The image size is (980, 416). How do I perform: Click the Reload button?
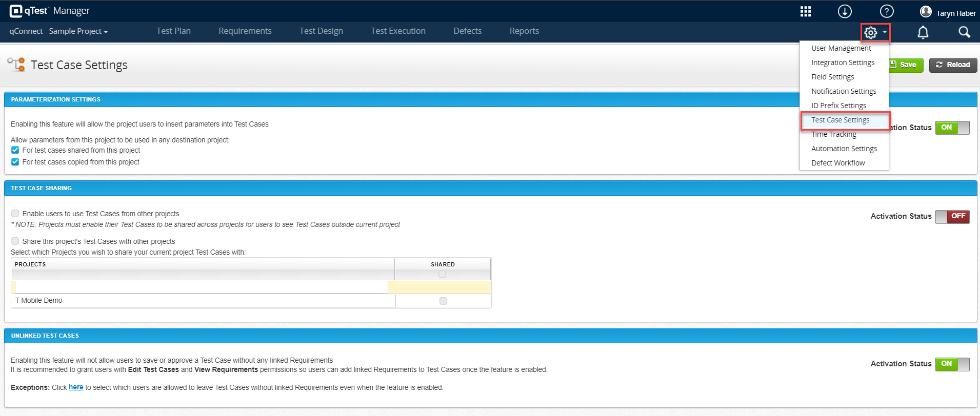click(953, 65)
